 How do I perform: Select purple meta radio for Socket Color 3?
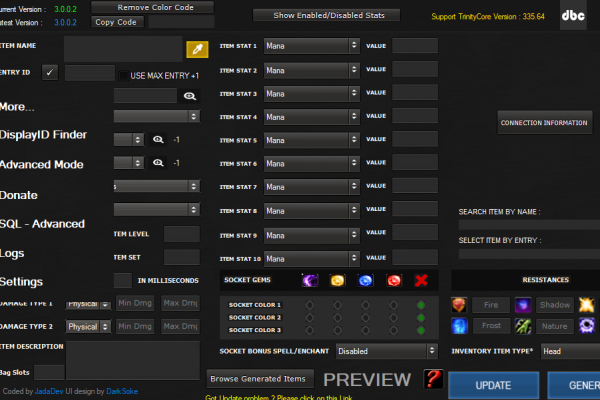tap(310, 330)
